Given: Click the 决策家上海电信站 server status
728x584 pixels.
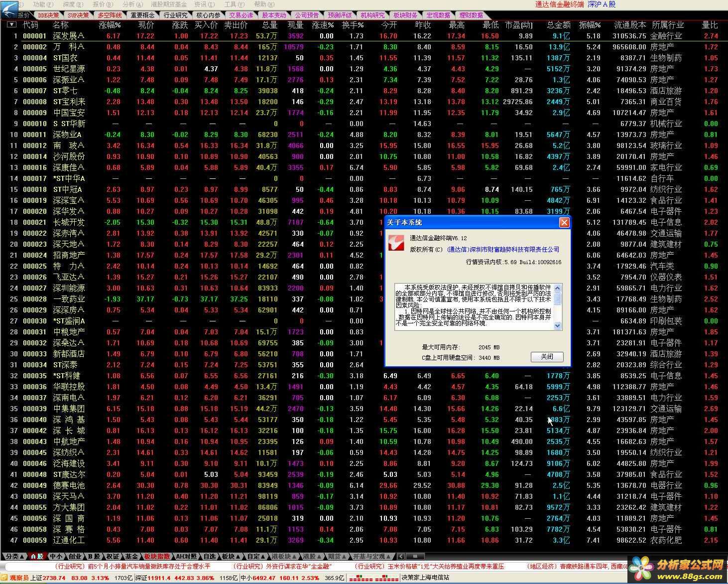Looking at the screenshot, I should point(425,578).
